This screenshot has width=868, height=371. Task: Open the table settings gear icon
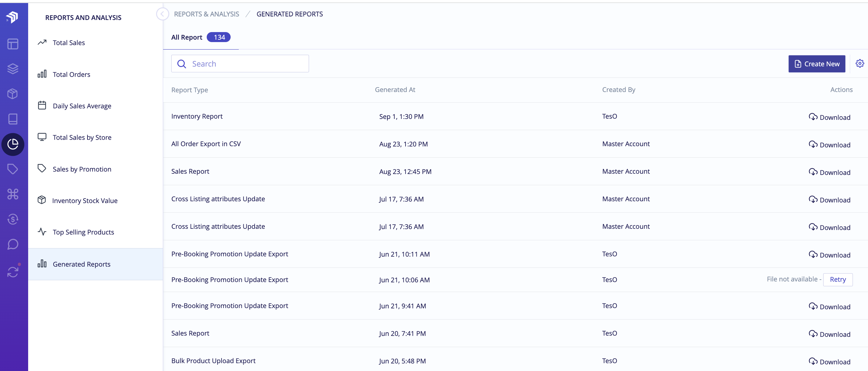point(860,63)
